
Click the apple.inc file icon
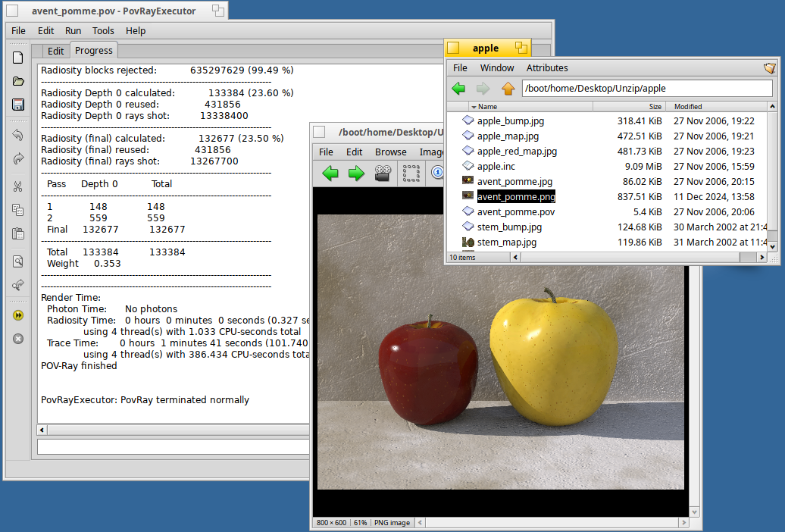[x=468, y=165]
